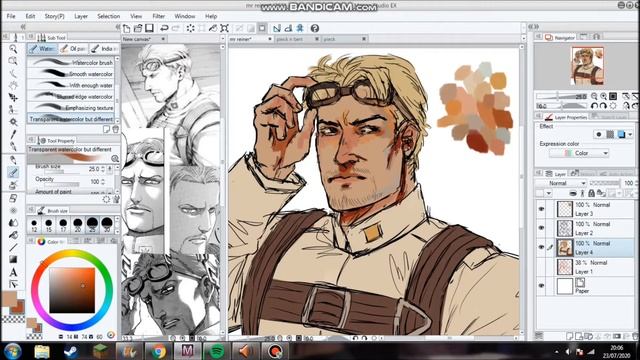Select the Eraser tool

(x=13, y=198)
